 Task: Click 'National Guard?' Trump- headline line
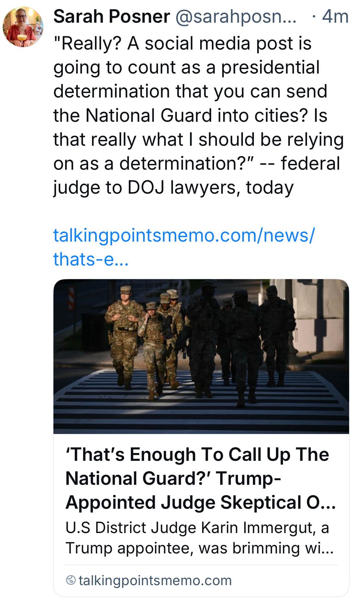click(173, 478)
